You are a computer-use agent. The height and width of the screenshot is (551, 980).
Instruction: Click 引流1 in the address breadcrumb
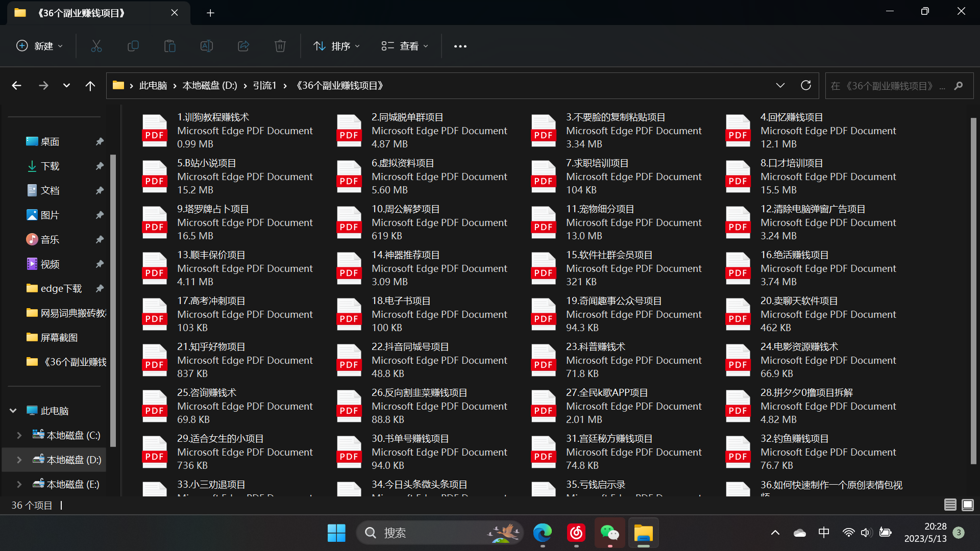click(264, 86)
